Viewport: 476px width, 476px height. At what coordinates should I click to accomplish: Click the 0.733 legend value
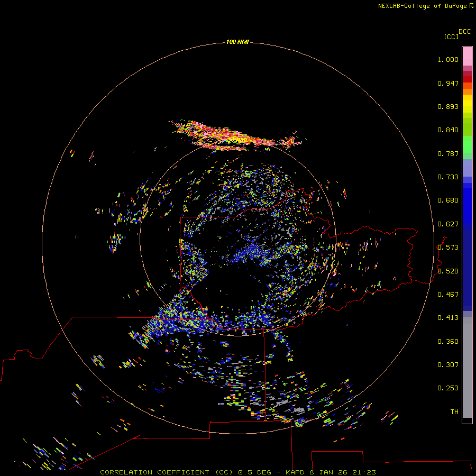click(x=448, y=177)
